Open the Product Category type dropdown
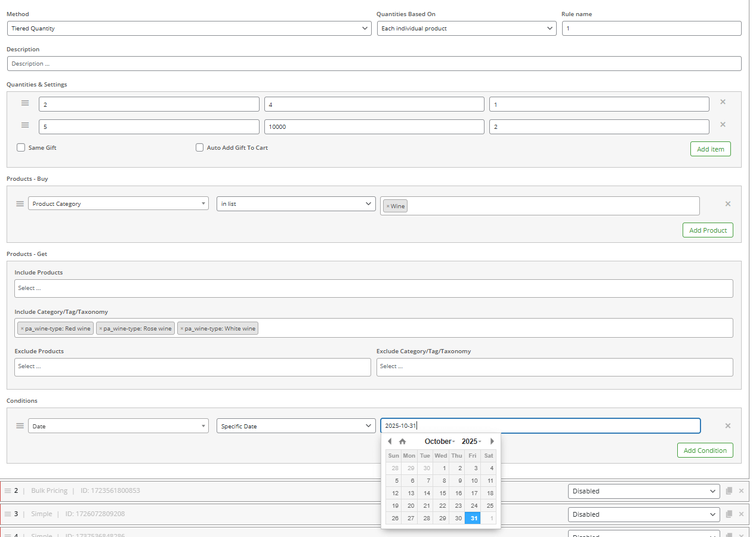 click(118, 203)
